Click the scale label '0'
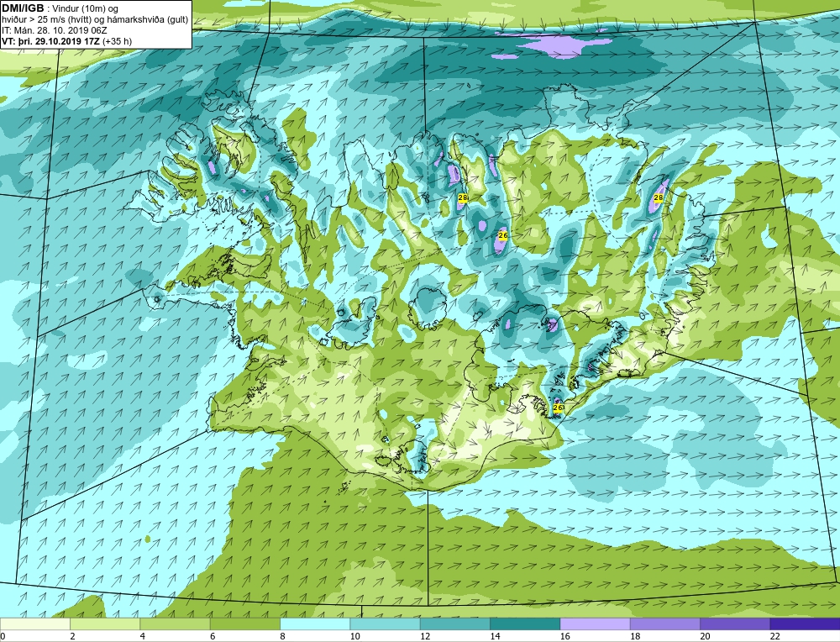840x642 pixels. pos(3,637)
